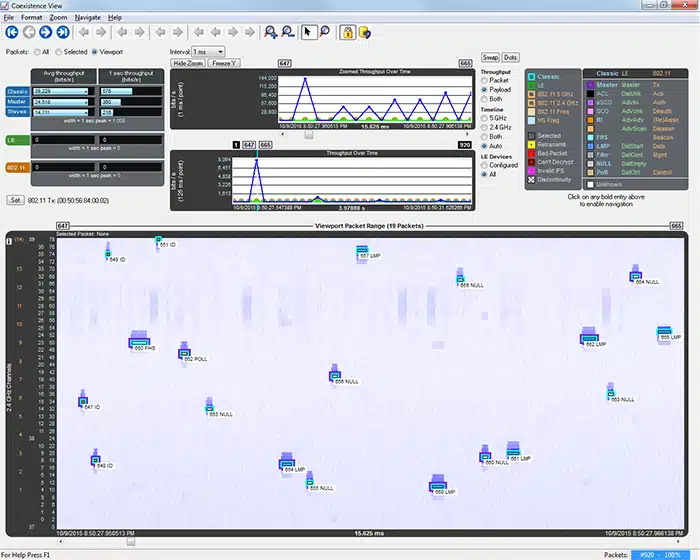
Task: Select the arrow pointer tool
Action: point(308,32)
